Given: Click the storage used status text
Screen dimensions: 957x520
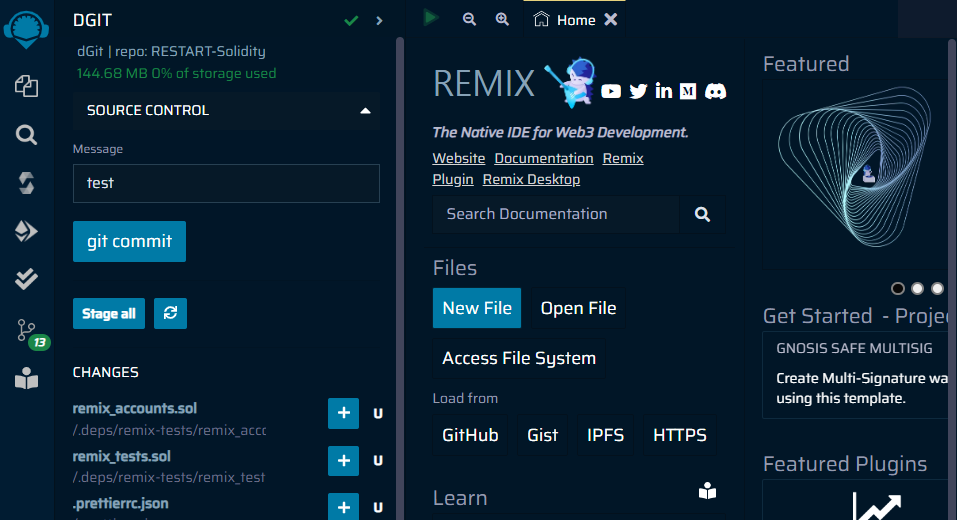Looking at the screenshot, I should click(176, 74).
